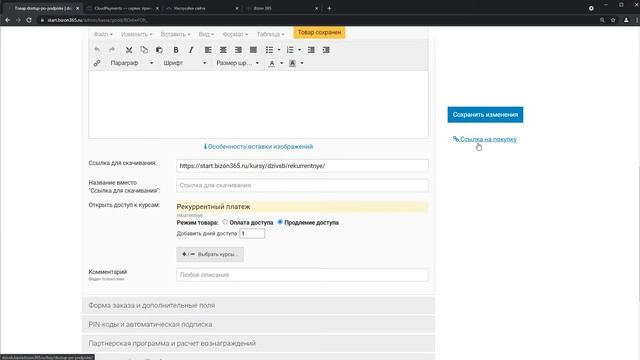Expand Партнерская программа и расчет вознаграждений section

(x=258, y=343)
